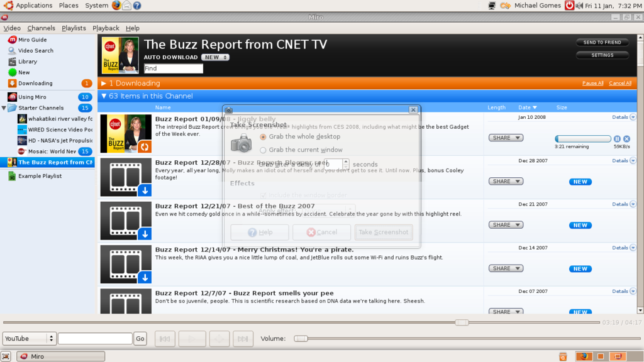Open the mail launcher in top panel
Viewport: 644px width, 362px height.
[x=127, y=5]
